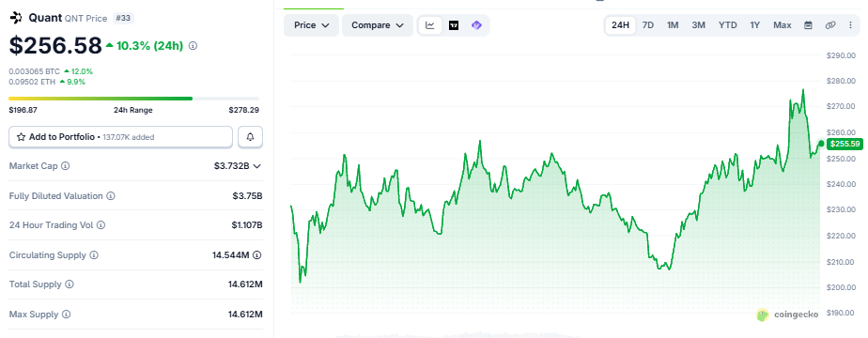Click the $256.58 price heading
This screenshot has height=338, width=868.
pyautogui.click(x=55, y=46)
